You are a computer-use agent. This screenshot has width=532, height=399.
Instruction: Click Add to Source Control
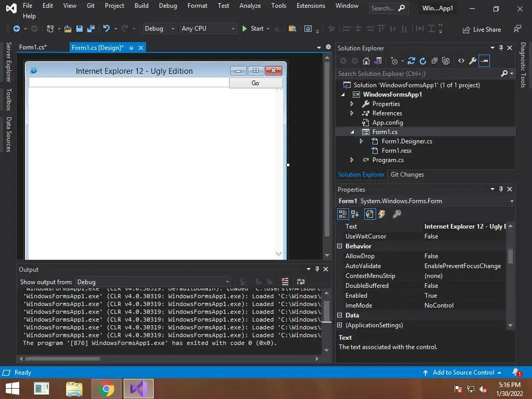[x=462, y=373]
